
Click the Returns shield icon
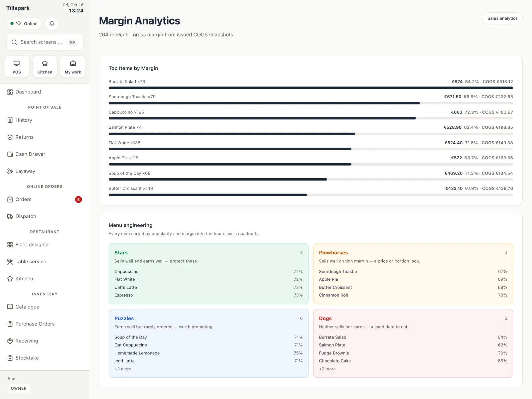tap(10, 137)
